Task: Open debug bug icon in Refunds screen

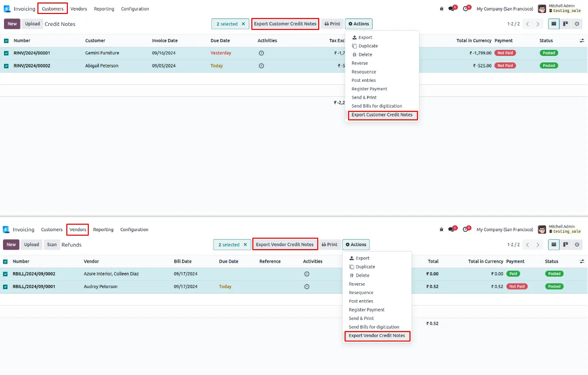Action: point(441,229)
